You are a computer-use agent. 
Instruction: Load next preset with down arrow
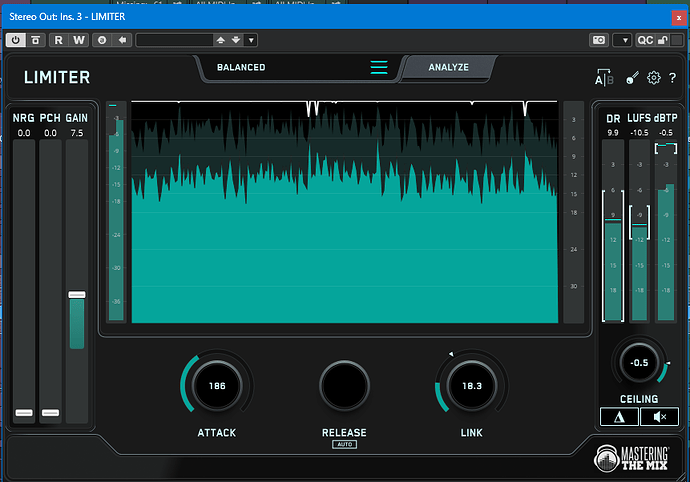[x=236, y=40]
